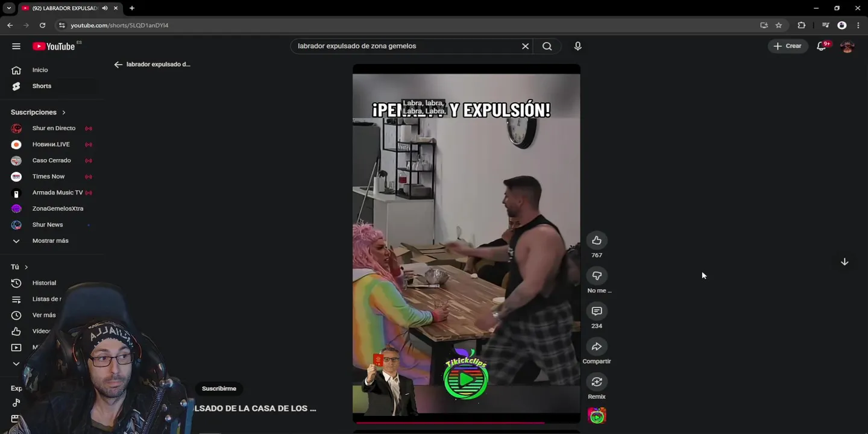Open browser extensions puzzle icon

[x=801, y=25]
